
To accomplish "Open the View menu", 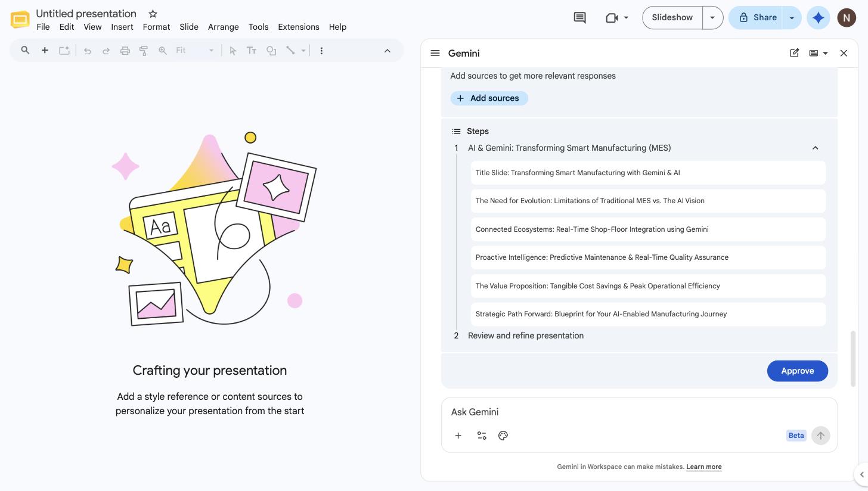I will [x=92, y=27].
